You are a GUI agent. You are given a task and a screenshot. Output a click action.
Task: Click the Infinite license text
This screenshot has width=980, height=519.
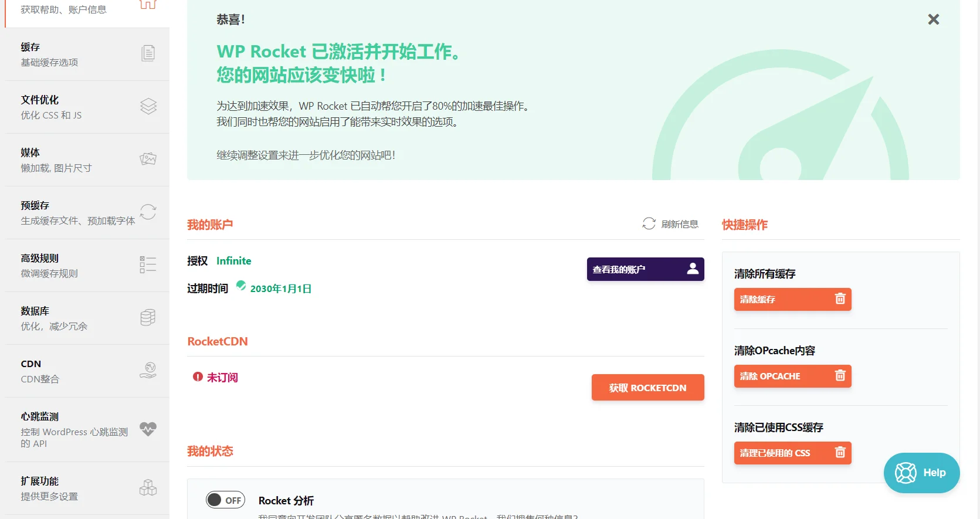(x=233, y=261)
